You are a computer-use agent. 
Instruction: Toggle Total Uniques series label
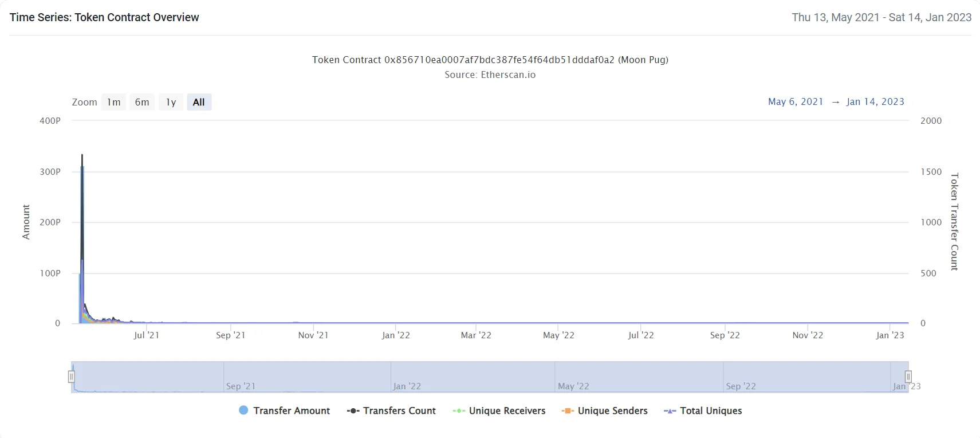[711, 411]
